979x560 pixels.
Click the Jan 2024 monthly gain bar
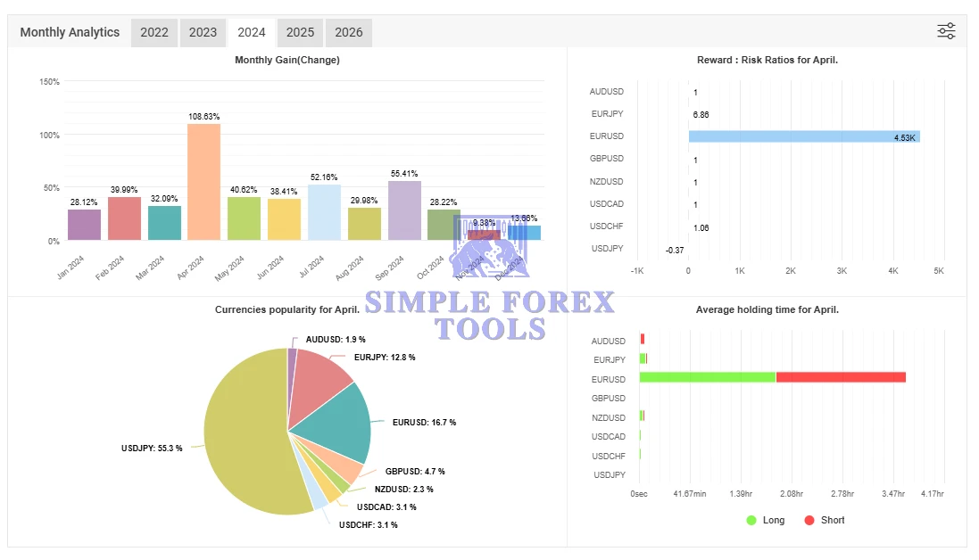pyautogui.click(x=84, y=225)
